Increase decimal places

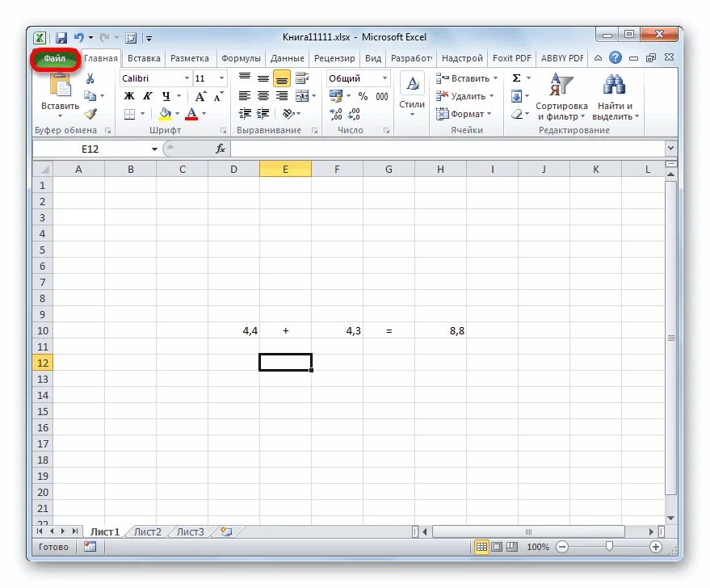[x=336, y=114]
